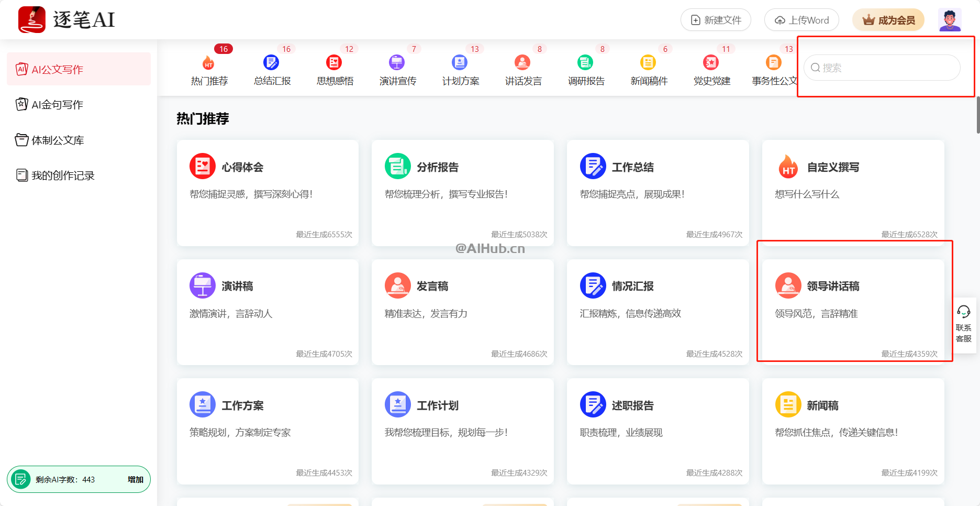Click the 体制公文库 folder icon
980x506 pixels.
21,140
